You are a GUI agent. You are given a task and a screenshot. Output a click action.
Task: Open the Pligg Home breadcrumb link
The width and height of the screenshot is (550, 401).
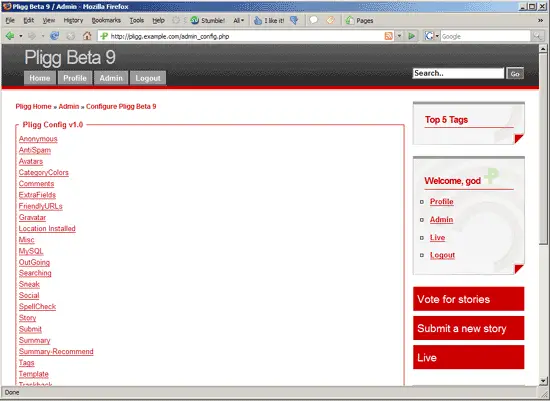pyautogui.click(x=33, y=106)
